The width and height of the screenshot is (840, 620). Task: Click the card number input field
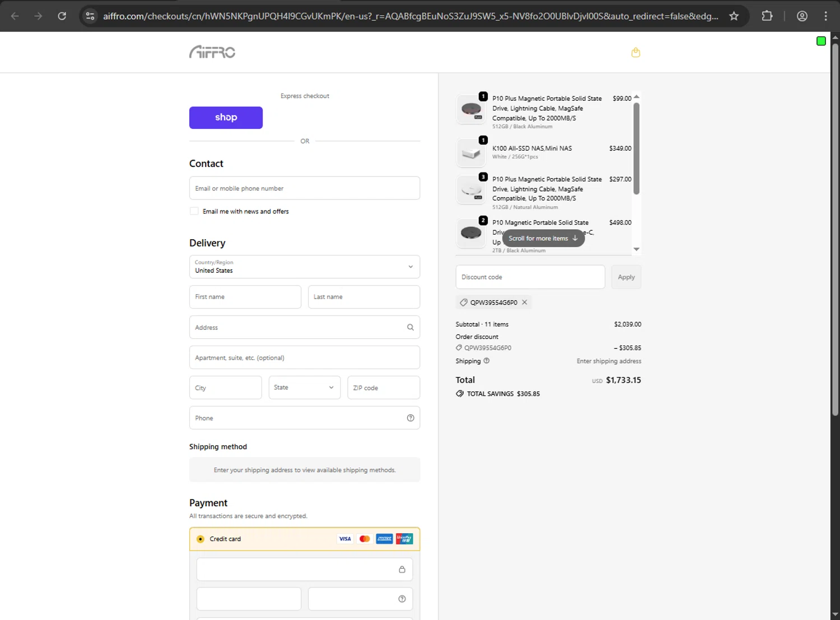305,570
